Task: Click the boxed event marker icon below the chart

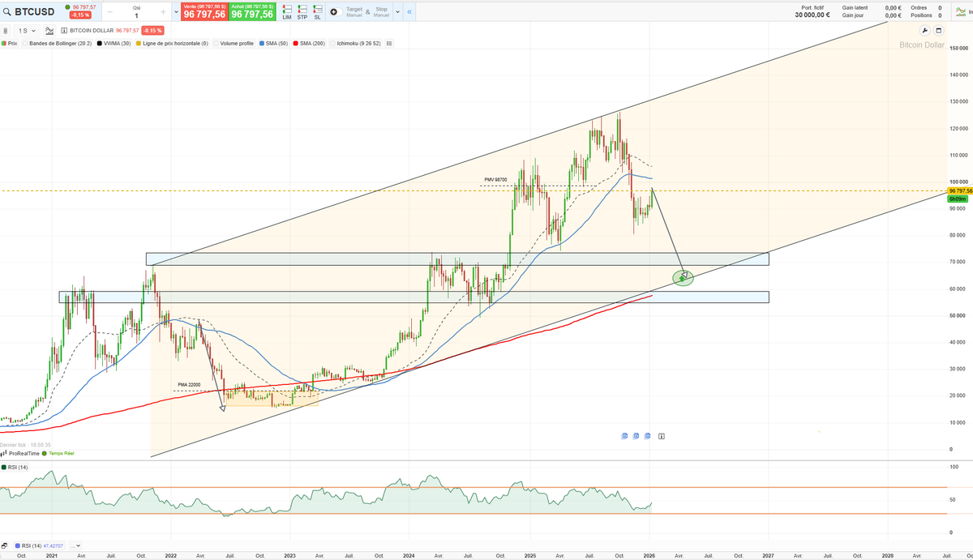Action: pyautogui.click(x=662, y=436)
